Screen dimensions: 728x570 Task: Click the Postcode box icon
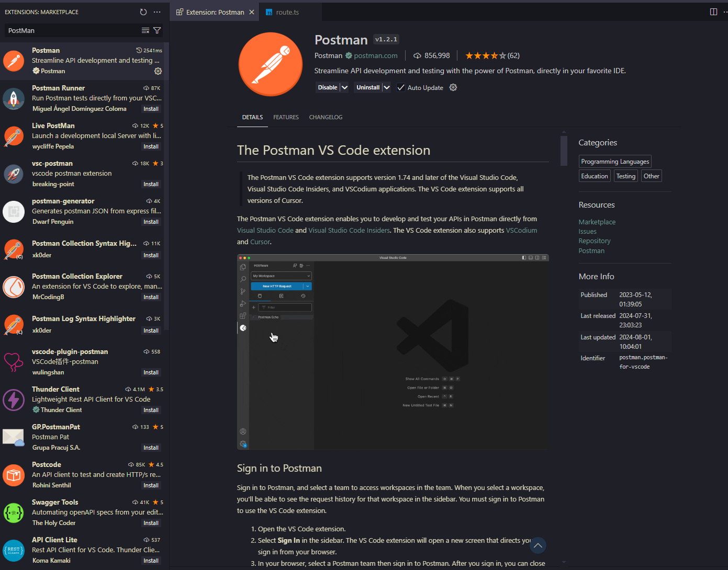coord(14,475)
